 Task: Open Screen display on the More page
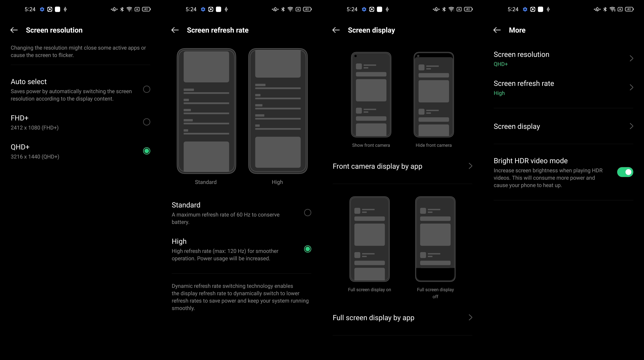tap(563, 126)
